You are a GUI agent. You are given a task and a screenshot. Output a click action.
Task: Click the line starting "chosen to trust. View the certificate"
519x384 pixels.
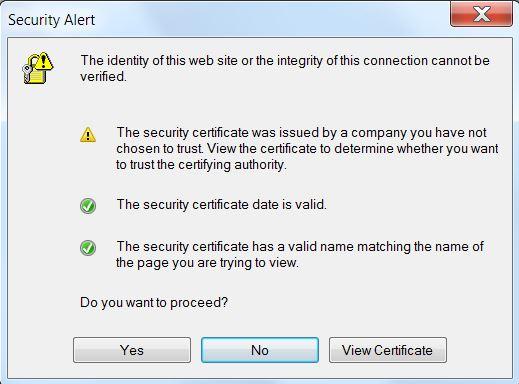coord(307,149)
